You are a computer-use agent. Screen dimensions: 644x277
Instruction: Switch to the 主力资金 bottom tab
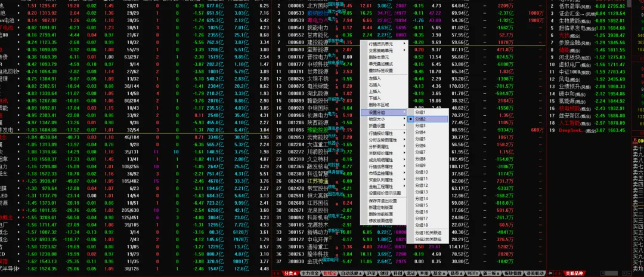[x=310, y=273]
